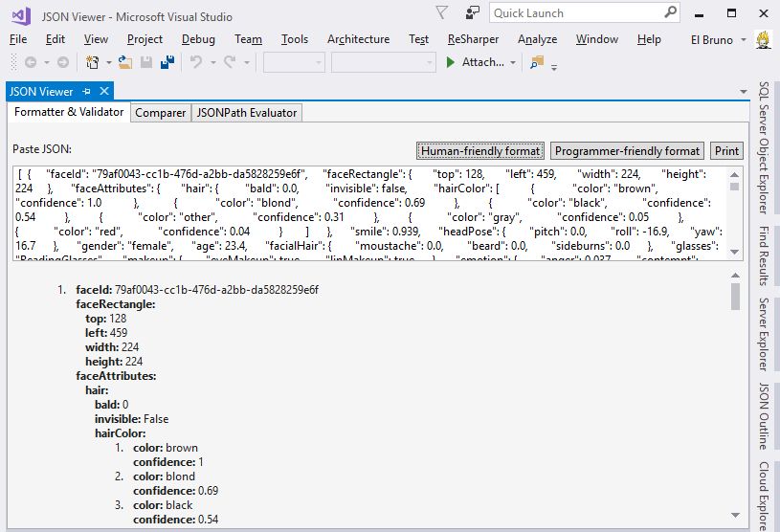Click the Find in Files toolbar icon

coord(536,62)
